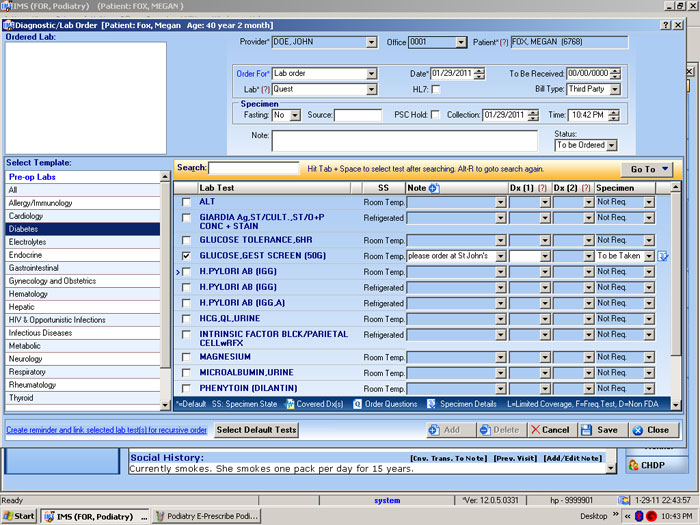The height and width of the screenshot is (525, 700).
Task: Open Specimen dropdown on GLUCOSE,GEST SCREEN row
Action: tap(649, 256)
